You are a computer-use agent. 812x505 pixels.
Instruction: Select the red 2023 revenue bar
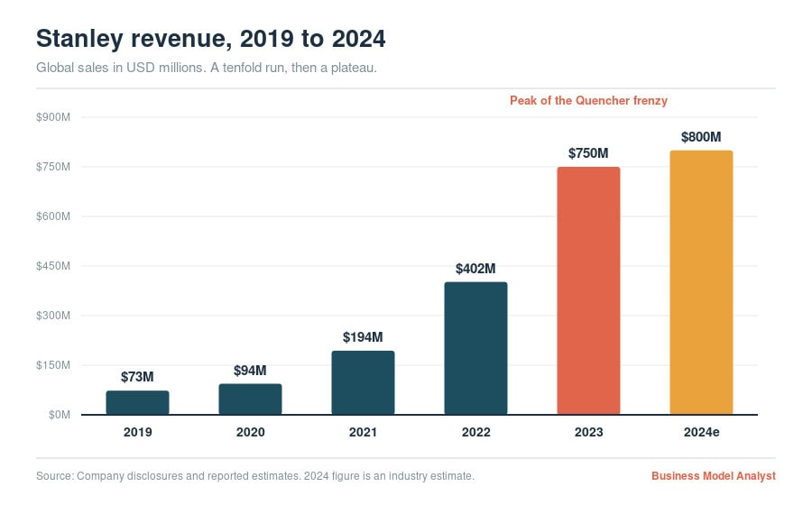[x=588, y=290]
